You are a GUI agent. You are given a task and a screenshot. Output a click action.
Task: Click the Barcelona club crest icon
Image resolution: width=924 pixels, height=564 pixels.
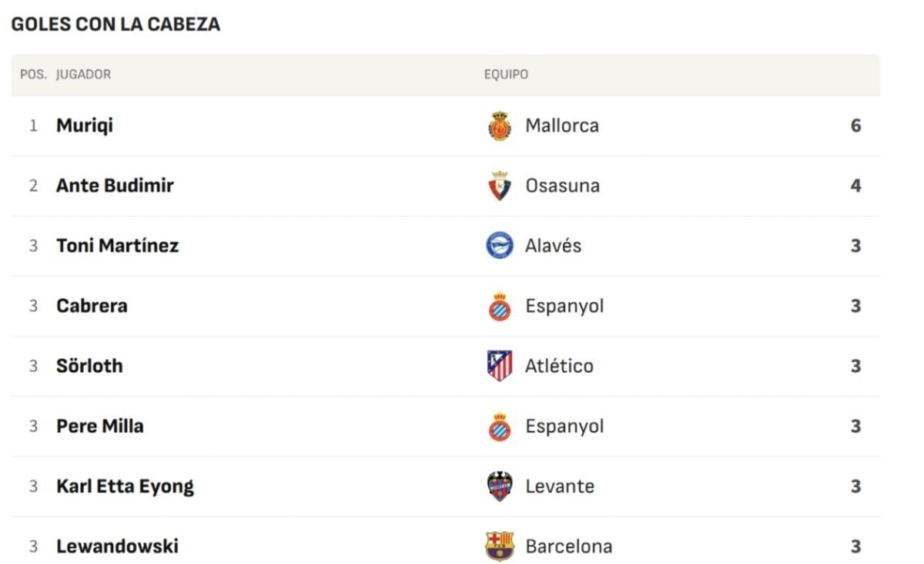click(x=500, y=546)
